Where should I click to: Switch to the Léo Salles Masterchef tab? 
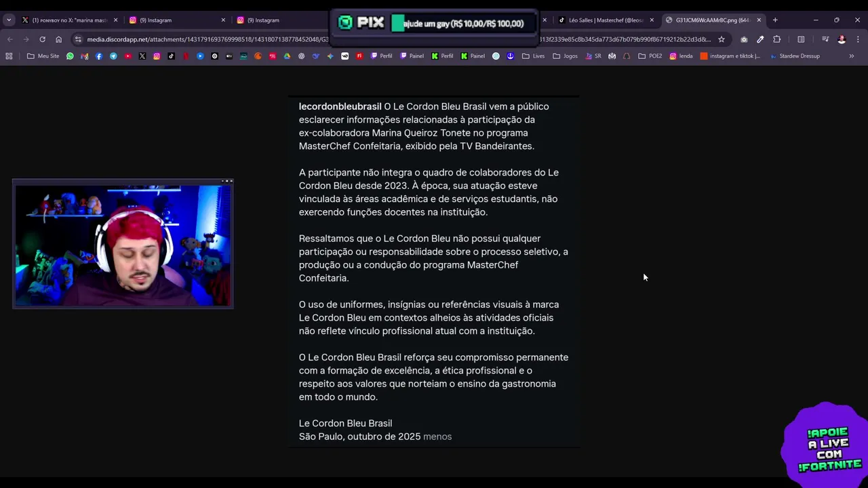click(x=606, y=20)
